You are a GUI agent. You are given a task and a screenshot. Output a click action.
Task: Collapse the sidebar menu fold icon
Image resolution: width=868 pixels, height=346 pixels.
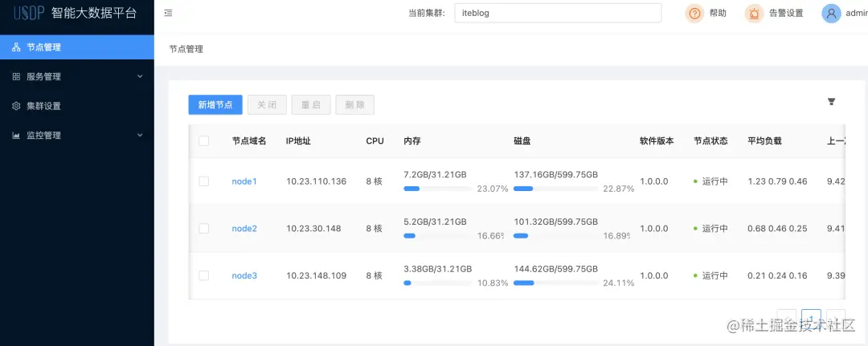(168, 14)
